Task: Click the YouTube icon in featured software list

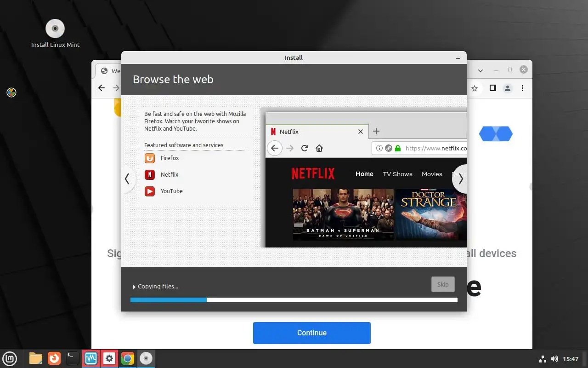Action: [150, 191]
